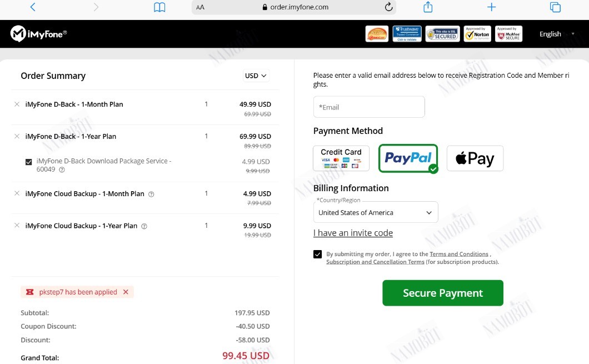Click the quantity 1 for D-Back 1-Month Plan
Viewport: 589px width, 364px height.
(x=206, y=104)
